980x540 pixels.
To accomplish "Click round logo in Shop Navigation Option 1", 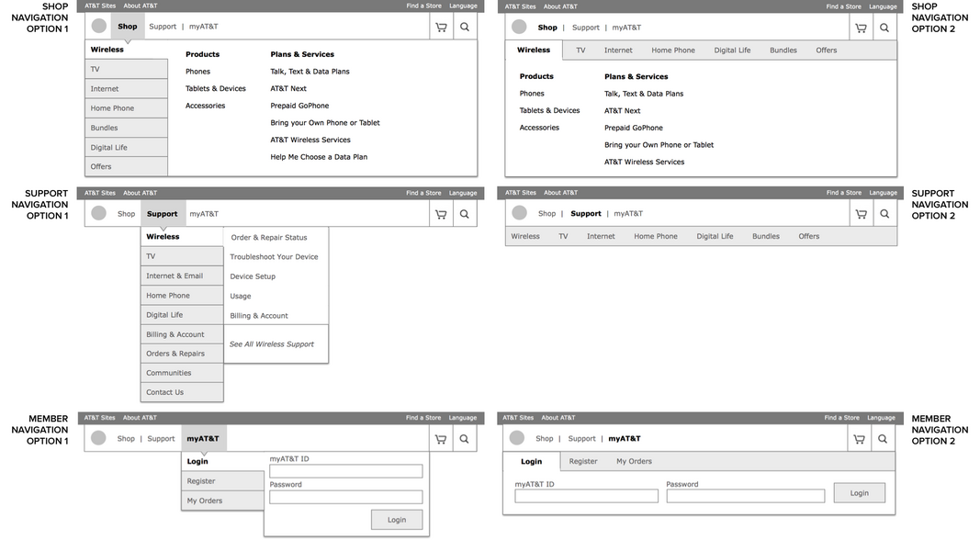I will (98, 27).
